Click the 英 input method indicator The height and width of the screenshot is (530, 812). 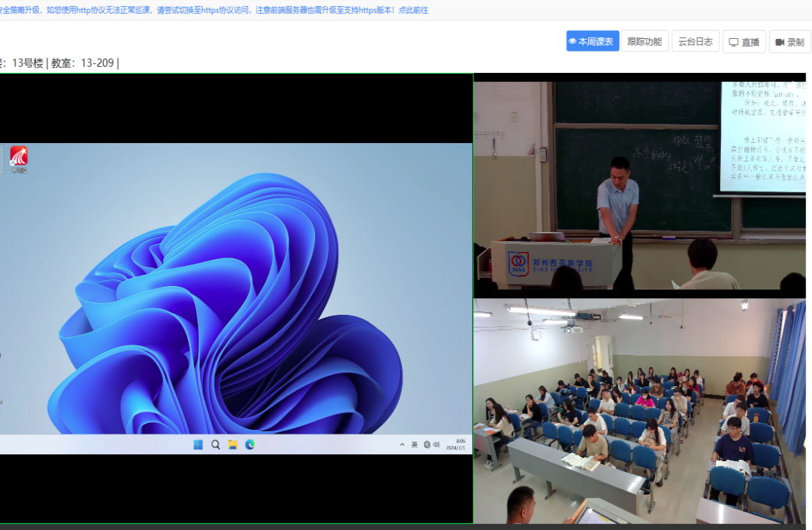[x=414, y=445]
